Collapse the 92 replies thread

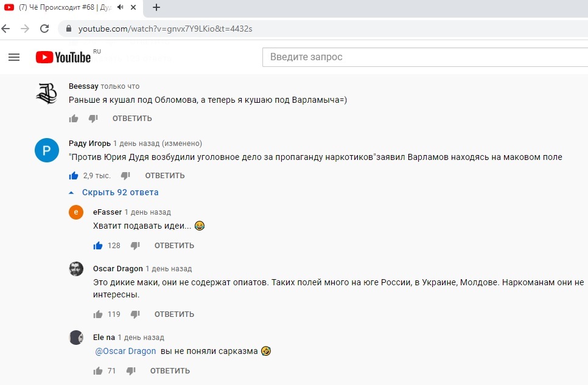click(114, 192)
